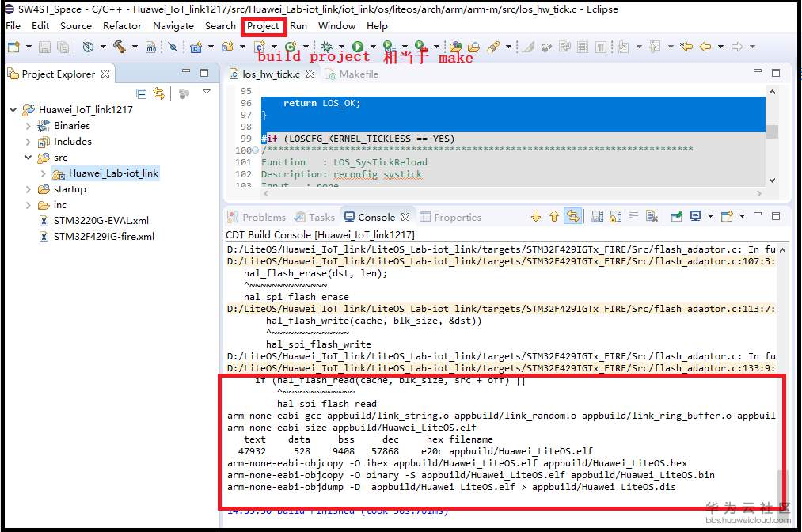Open the Refactor menu
Viewport: 802px width, 532px height.
122,25
